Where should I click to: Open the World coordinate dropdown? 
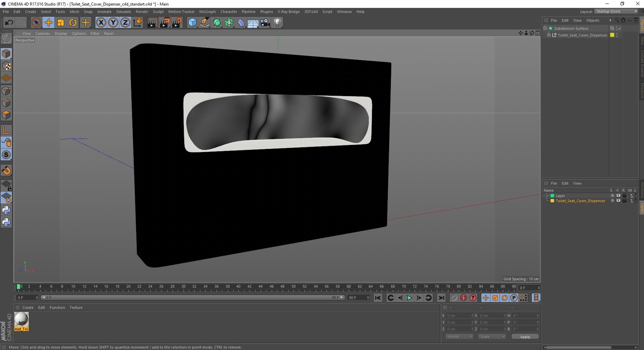tap(459, 337)
